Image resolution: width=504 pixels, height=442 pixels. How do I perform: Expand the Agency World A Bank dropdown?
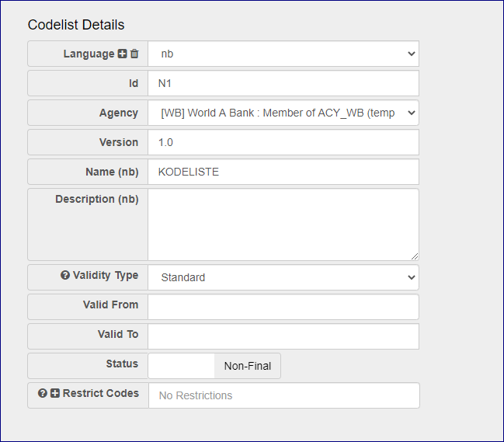coord(283,113)
